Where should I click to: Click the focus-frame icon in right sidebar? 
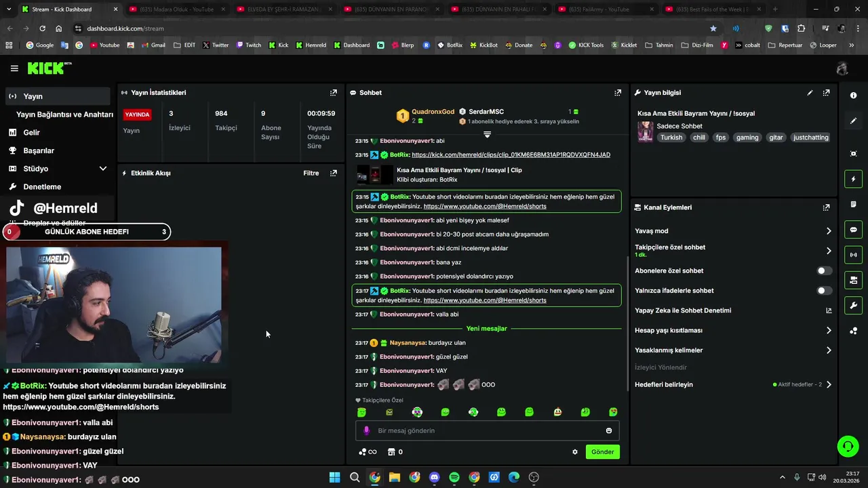[853, 154]
